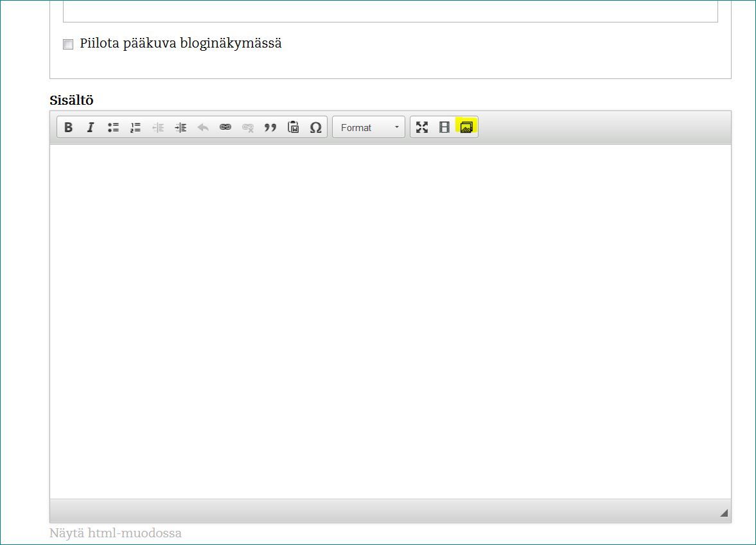Insert a video using the film icon
Viewport: 756px width, 545px height.
[x=444, y=127]
